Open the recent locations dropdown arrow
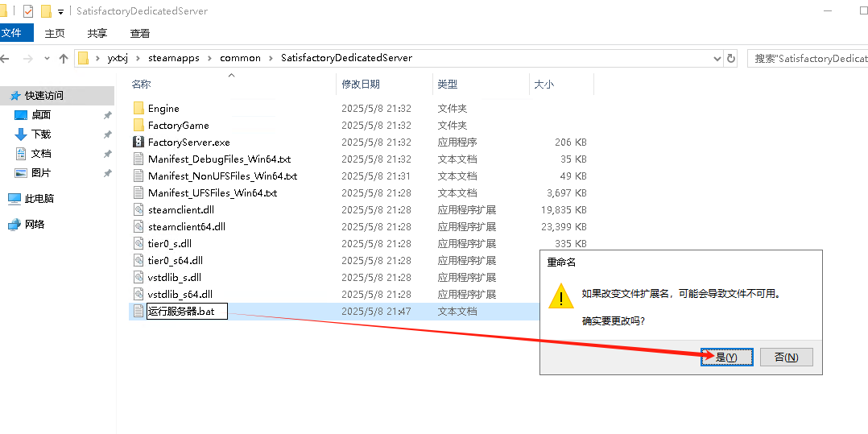This screenshot has width=868, height=434. pos(47,58)
